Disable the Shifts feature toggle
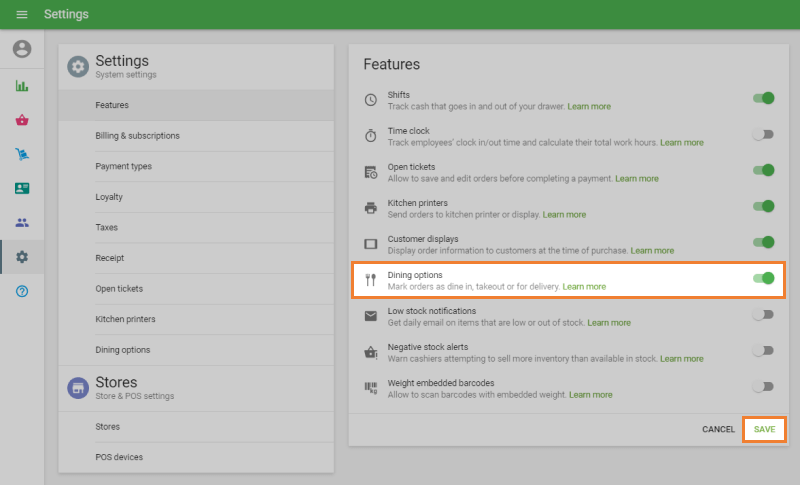 [764, 99]
